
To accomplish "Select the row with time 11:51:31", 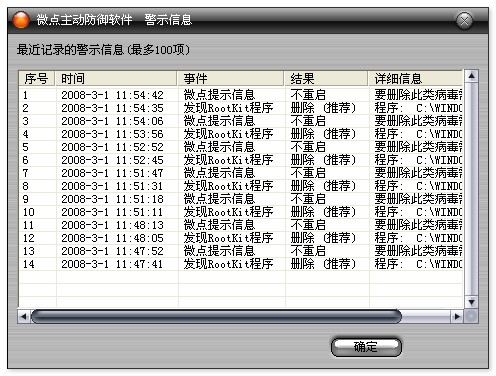I will 241,186.
